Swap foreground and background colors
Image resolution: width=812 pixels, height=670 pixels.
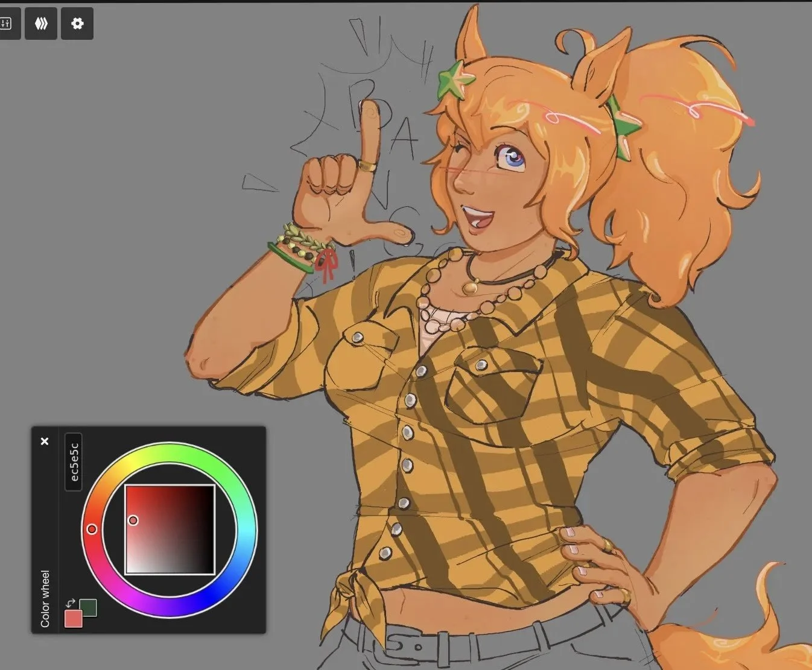pos(71,602)
